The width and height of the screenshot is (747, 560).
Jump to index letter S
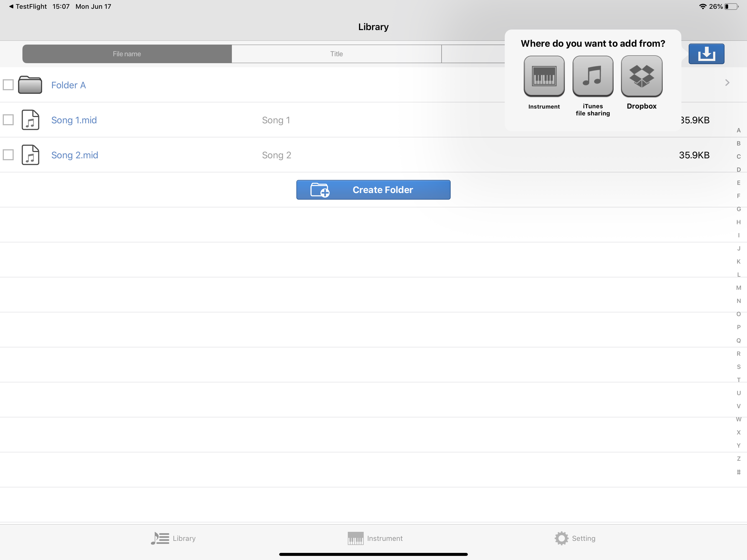[739, 367]
